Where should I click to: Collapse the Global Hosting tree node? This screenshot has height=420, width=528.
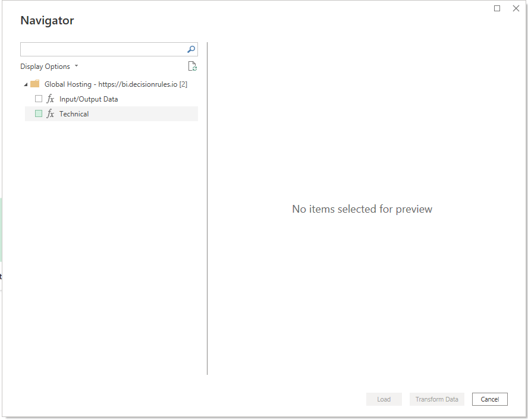[25, 84]
